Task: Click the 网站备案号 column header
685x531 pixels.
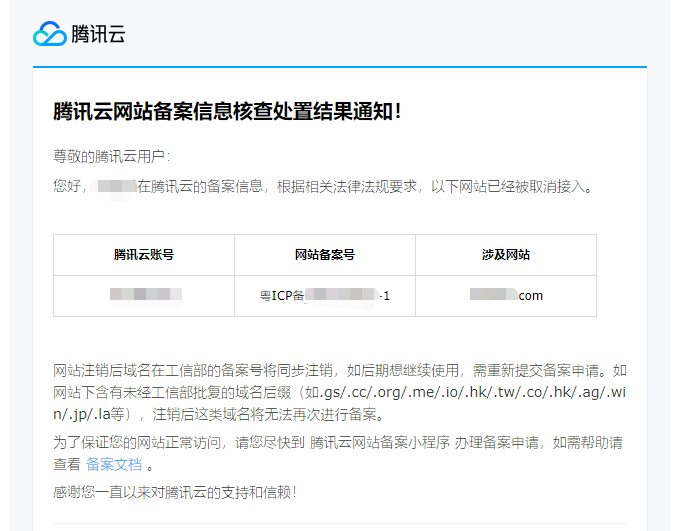Action: 325,255
